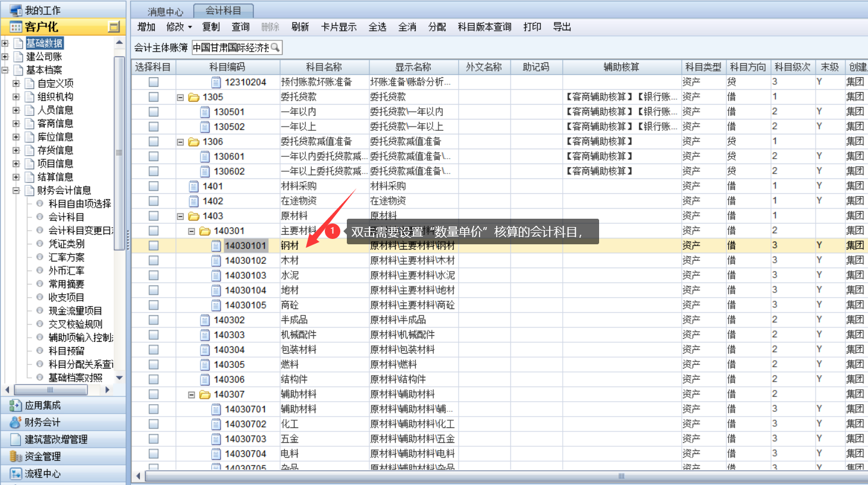The image size is (868, 485).
Task: Open 会计科目 in the navigation tree
Action: [66, 217]
